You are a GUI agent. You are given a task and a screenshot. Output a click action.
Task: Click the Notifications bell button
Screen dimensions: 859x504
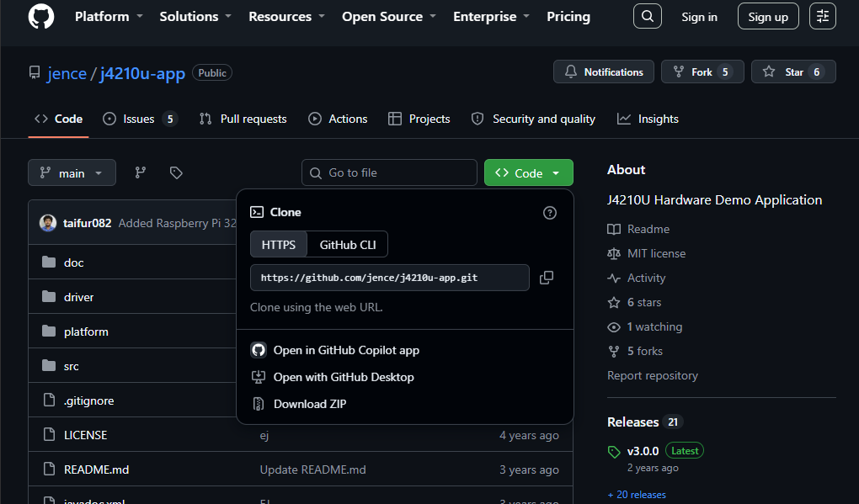pos(603,72)
